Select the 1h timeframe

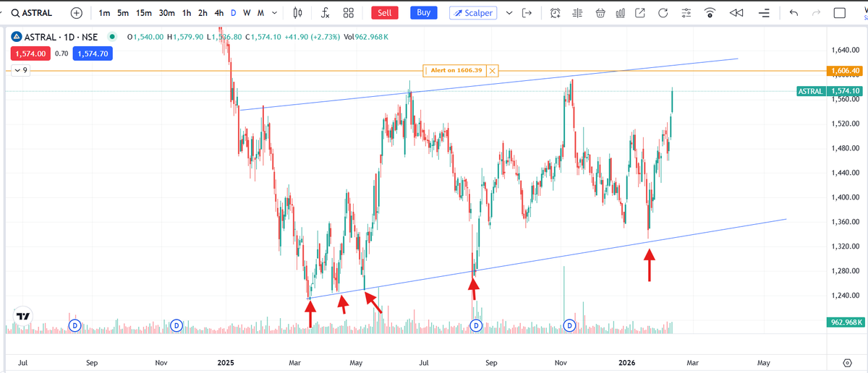pyautogui.click(x=187, y=13)
